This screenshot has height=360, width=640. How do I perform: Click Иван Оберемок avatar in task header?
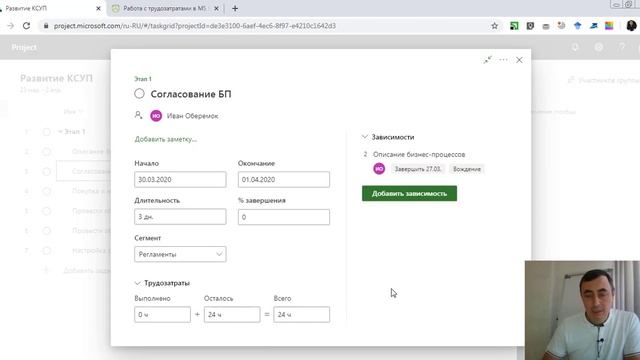click(x=156, y=116)
